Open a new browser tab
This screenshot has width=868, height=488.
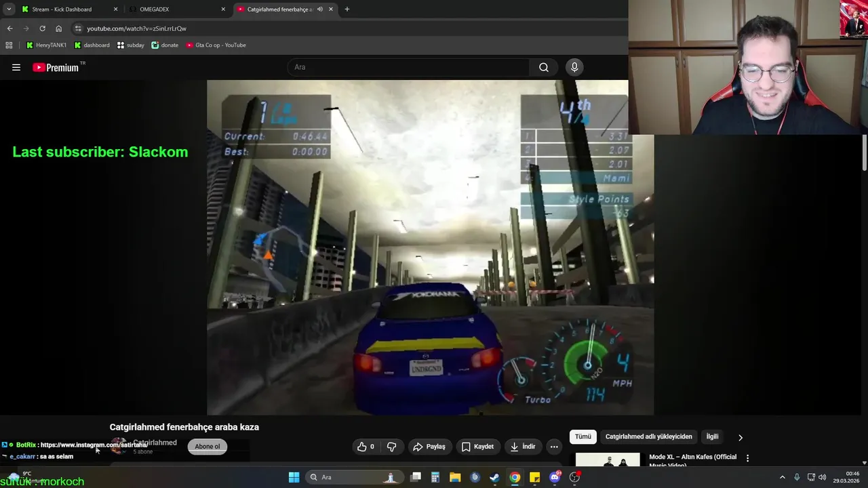(x=347, y=9)
